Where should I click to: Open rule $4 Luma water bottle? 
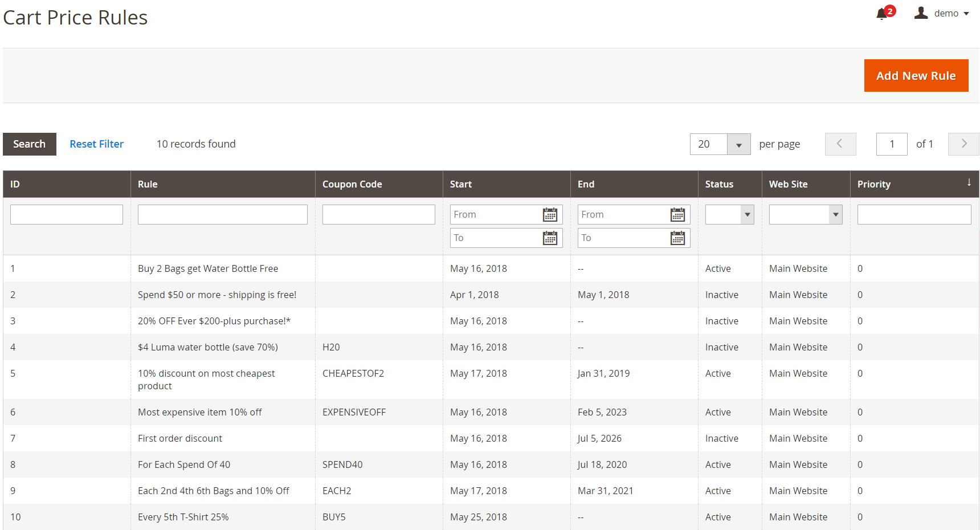(208, 347)
